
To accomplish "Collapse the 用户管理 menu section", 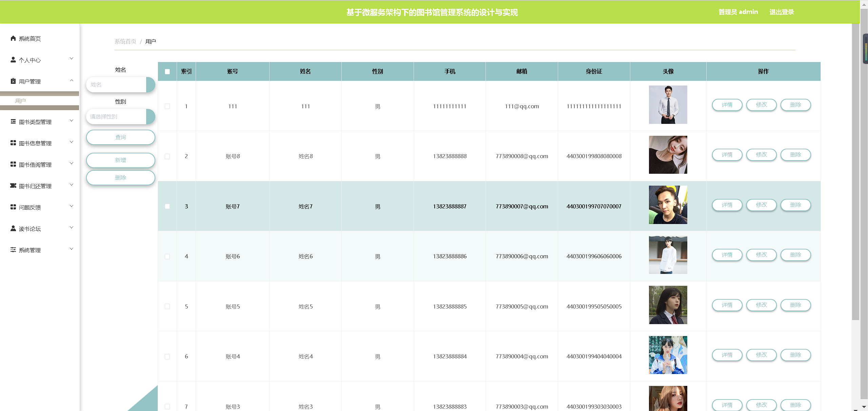I will point(72,80).
